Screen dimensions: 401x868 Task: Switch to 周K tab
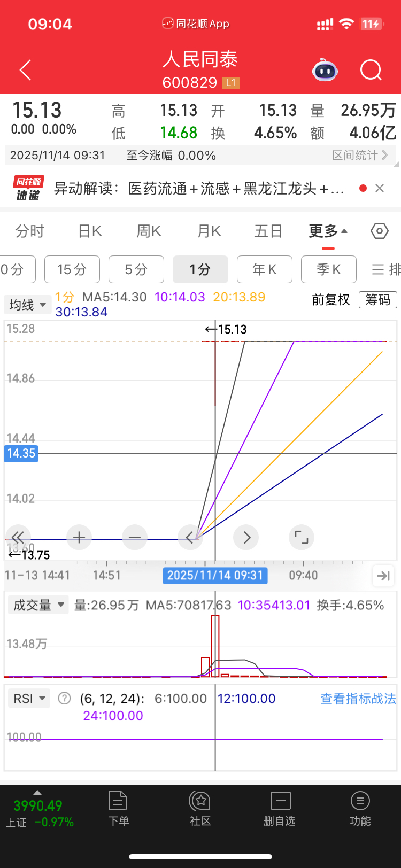[x=149, y=231]
